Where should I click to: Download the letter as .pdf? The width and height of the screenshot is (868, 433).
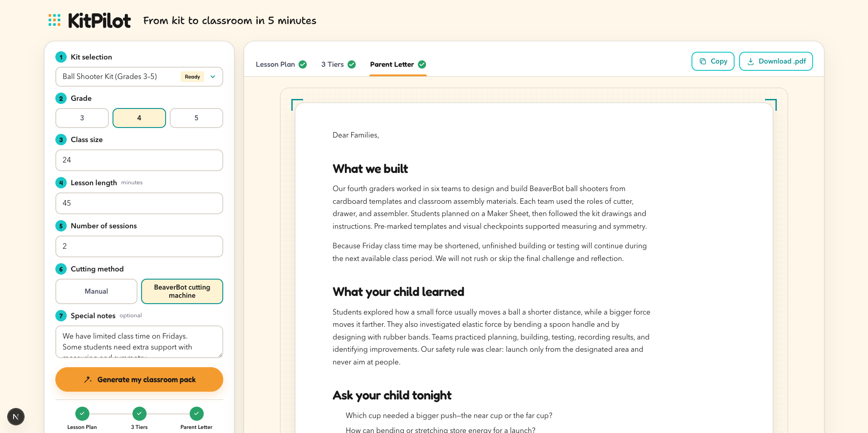(776, 61)
